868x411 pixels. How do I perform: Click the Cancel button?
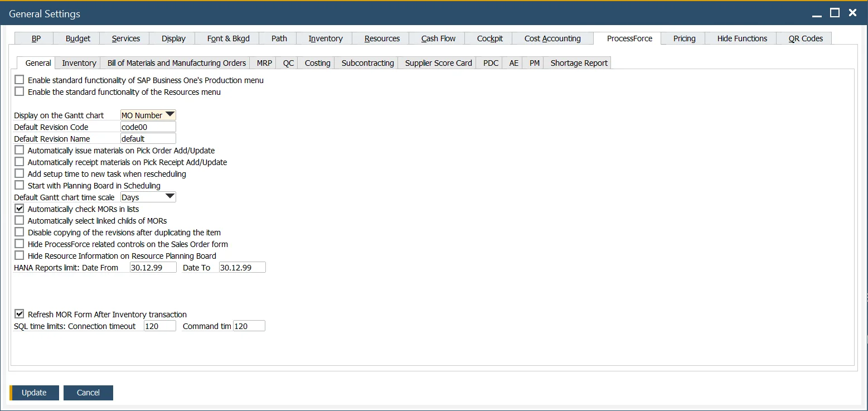tap(88, 393)
